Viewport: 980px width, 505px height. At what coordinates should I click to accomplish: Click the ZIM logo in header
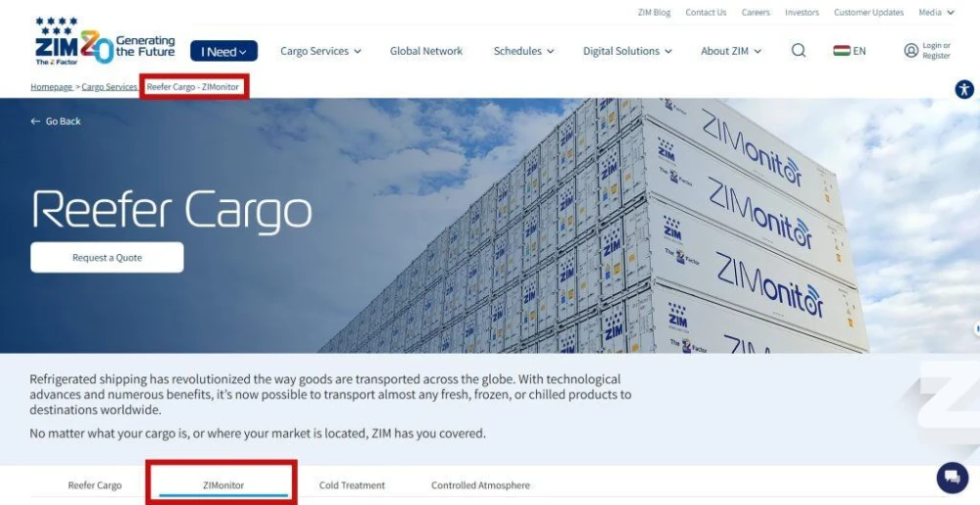[105, 41]
